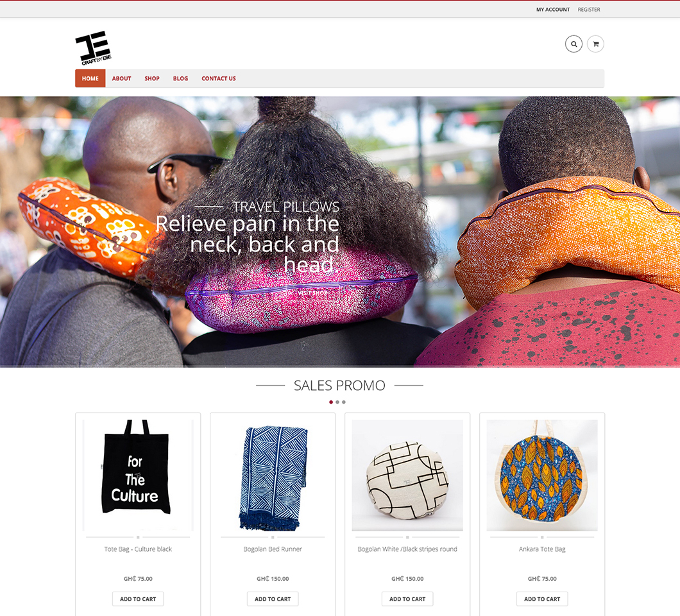This screenshot has height=616, width=680.
Task: Open the Bogolan round pillow product image
Action: pyautogui.click(x=407, y=475)
